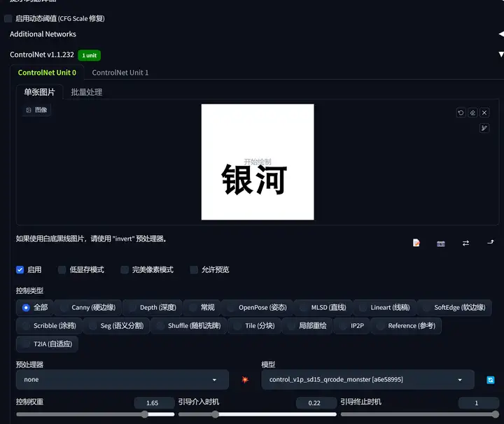Click the undo icon above image canvas
The height and width of the screenshot is (424, 504).
click(x=461, y=113)
